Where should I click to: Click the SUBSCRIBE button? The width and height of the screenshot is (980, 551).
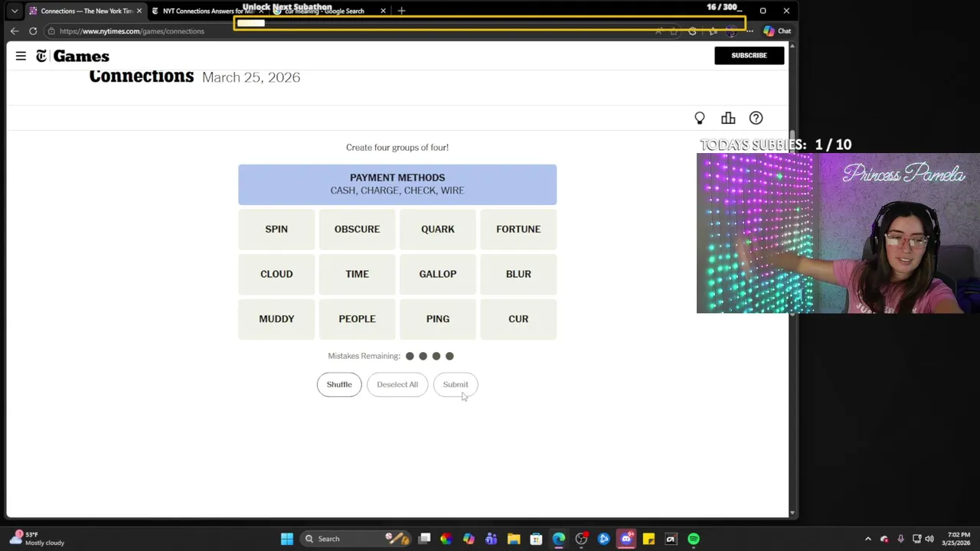coord(749,55)
